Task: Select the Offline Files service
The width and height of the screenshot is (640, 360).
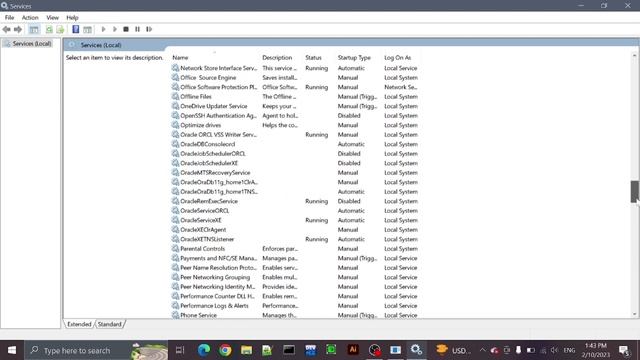Action: point(296,97)
